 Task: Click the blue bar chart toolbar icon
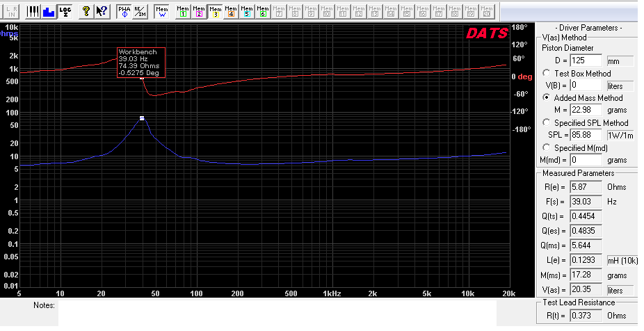(x=49, y=12)
